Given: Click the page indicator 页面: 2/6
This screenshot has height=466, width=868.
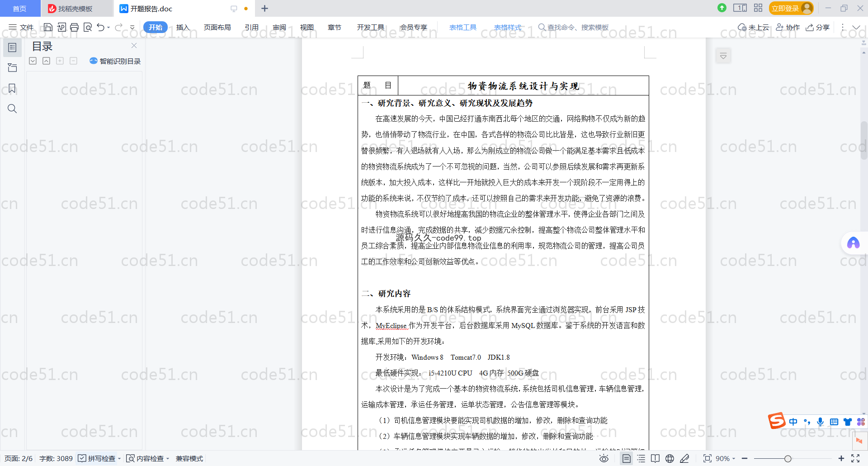Looking at the screenshot, I should pos(19,458).
